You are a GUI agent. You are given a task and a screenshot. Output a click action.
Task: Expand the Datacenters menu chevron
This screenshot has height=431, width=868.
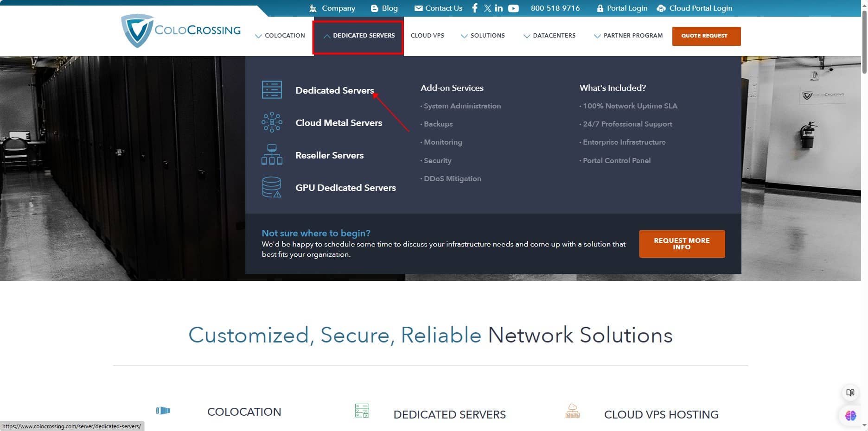click(527, 36)
